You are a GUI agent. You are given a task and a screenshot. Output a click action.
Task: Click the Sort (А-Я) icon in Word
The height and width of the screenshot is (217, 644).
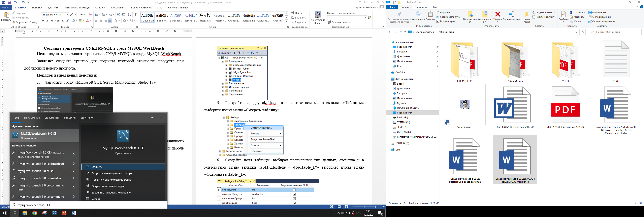click(x=129, y=14)
